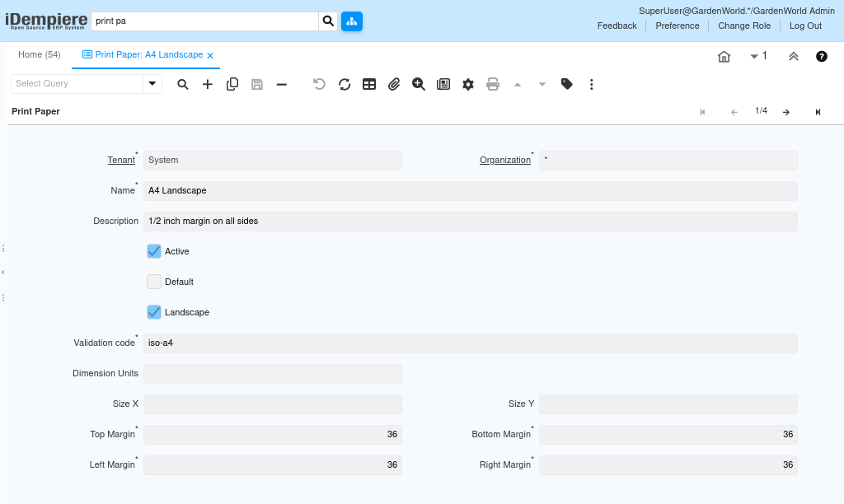Collapse the header with double chevron
844x504 pixels.
click(794, 57)
